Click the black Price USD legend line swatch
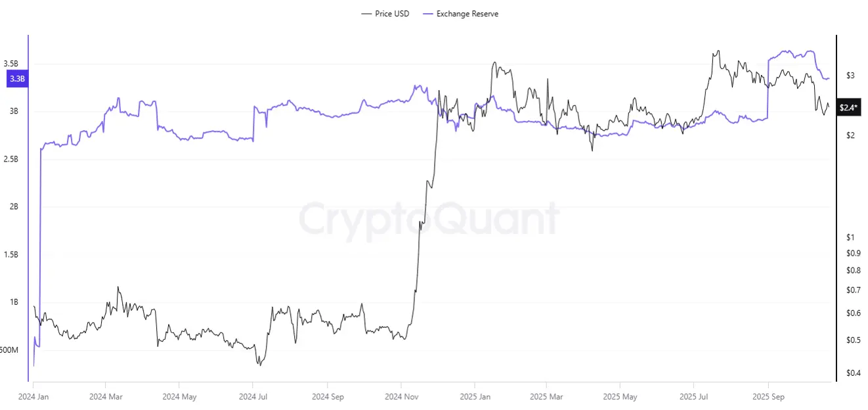The width and height of the screenshot is (868, 410). click(x=366, y=14)
